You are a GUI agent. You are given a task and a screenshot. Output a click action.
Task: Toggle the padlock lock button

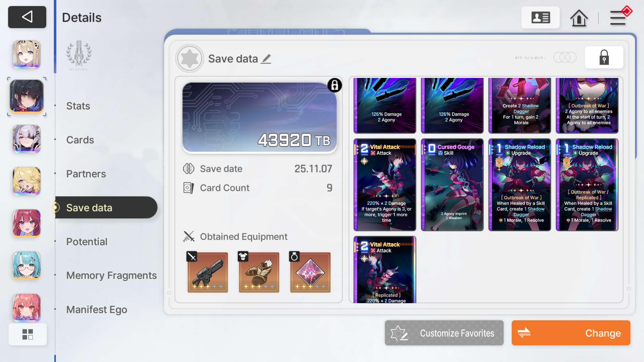[x=604, y=57]
